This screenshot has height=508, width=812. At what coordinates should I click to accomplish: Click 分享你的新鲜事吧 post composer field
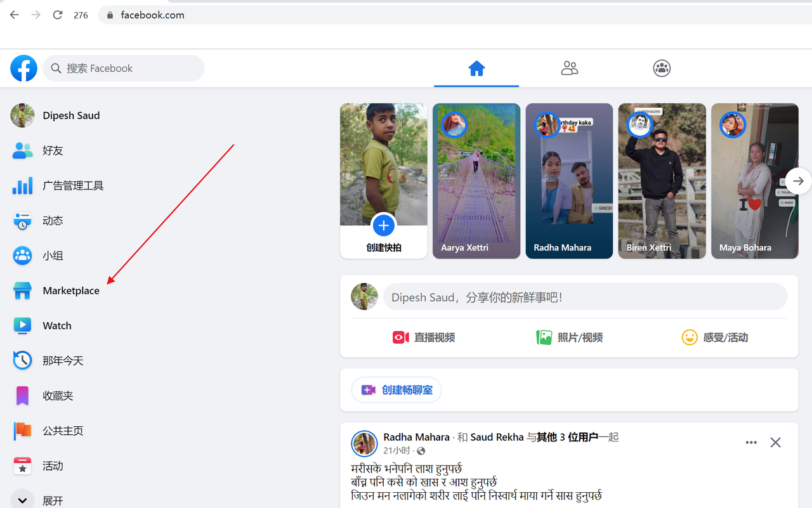[585, 297]
